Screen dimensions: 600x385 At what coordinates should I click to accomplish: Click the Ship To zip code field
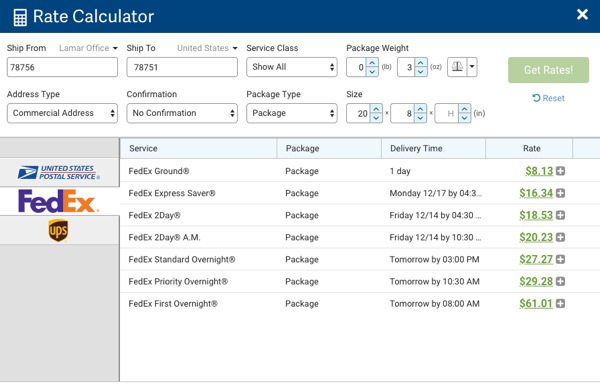tap(182, 67)
